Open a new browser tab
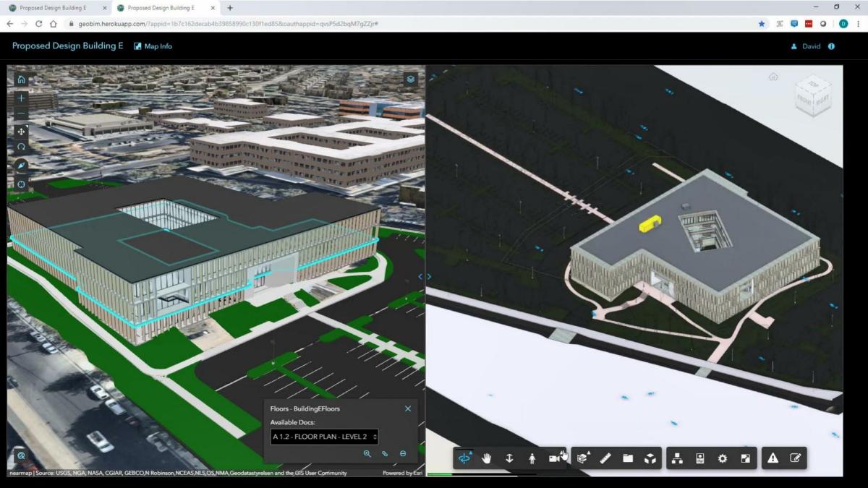 pyautogui.click(x=230, y=8)
